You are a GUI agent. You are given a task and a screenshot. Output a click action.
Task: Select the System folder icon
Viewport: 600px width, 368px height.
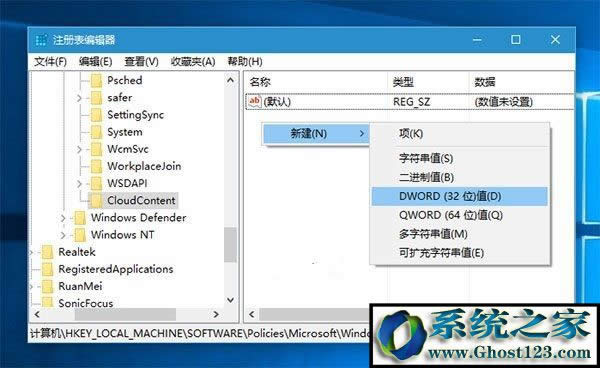(96, 132)
